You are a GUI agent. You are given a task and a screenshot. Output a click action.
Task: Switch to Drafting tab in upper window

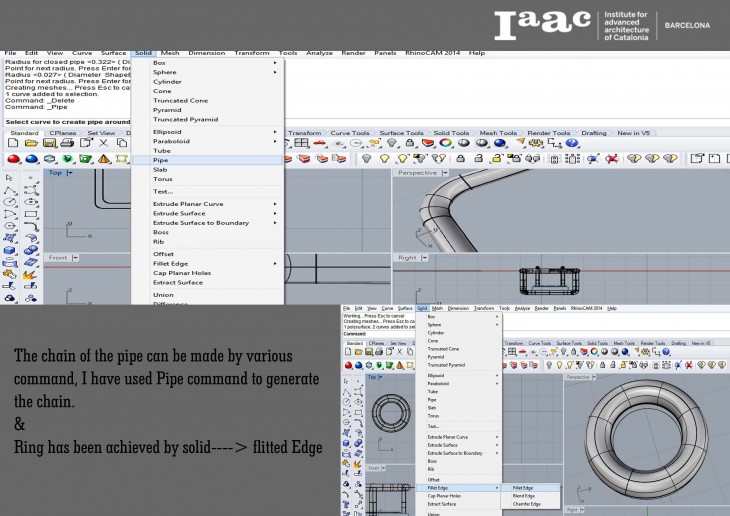click(x=594, y=133)
